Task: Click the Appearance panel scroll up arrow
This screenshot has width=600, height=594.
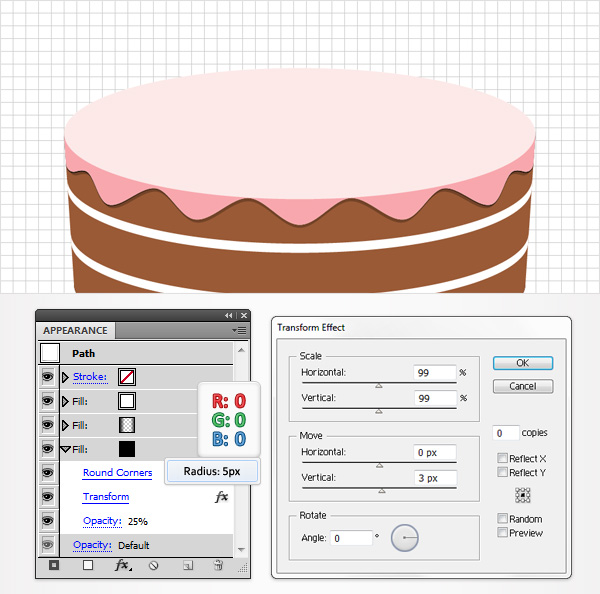Action: coord(241,350)
